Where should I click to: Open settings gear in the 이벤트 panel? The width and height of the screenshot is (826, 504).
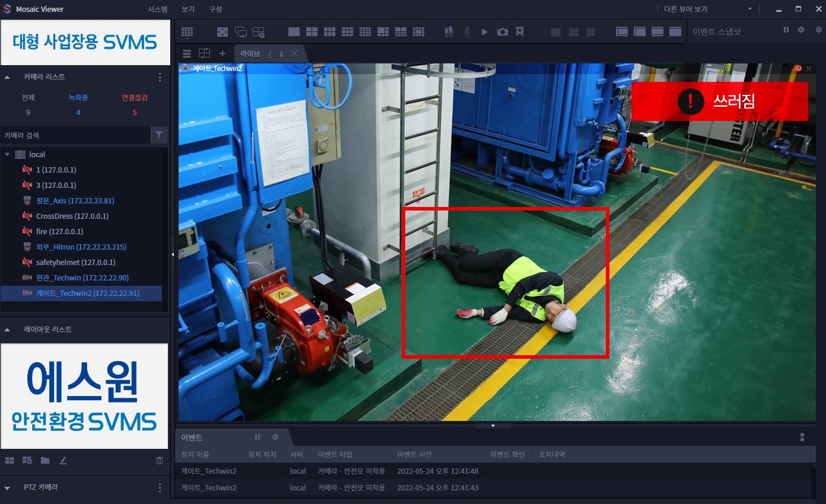point(275,437)
